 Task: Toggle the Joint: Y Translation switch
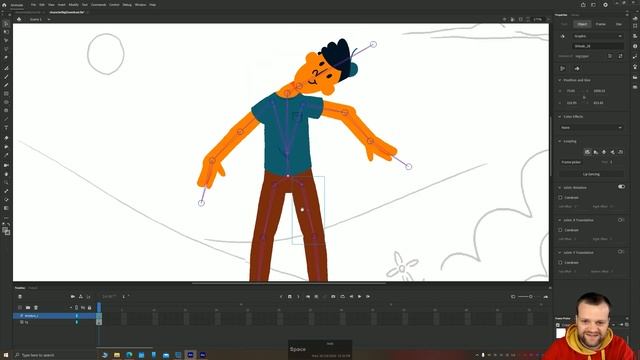(x=621, y=252)
